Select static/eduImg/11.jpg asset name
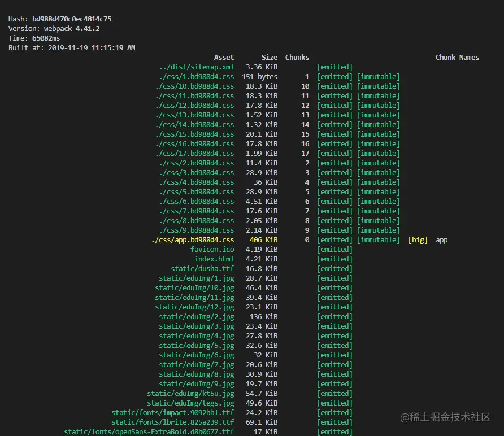The height and width of the screenshot is (436, 504). point(194,298)
